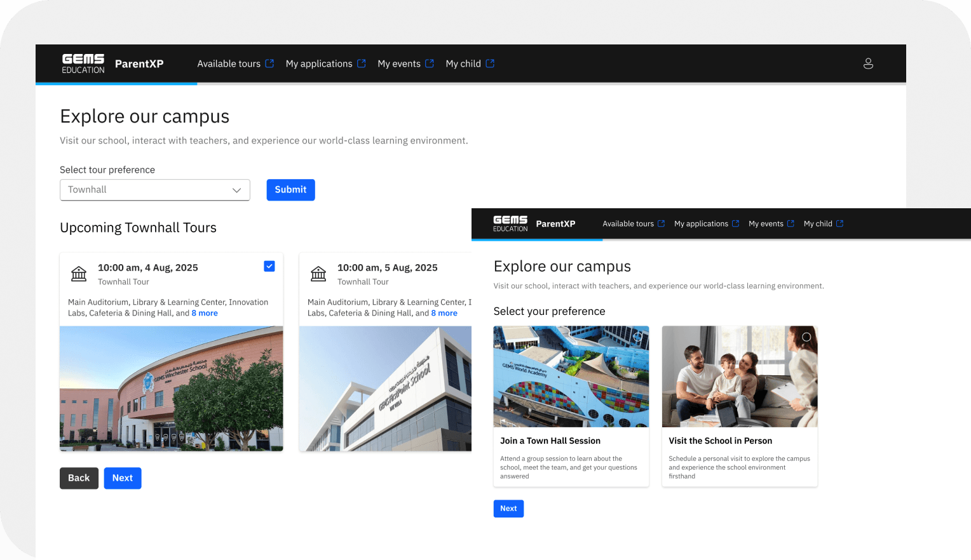Select the Join a Town Hall Session option
971x560 pixels.
coord(571,406)
